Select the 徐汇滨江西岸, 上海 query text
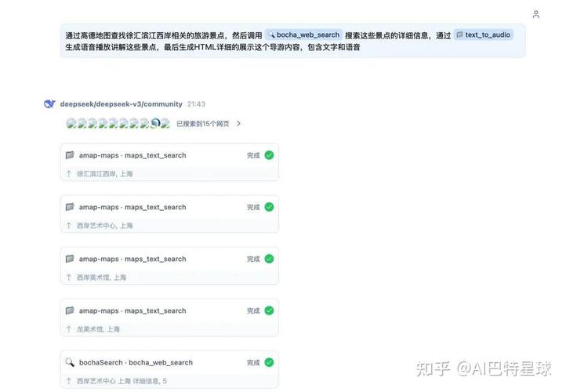Screen dimensions: 566x392 pyautogui.click(x=105, y=173)
